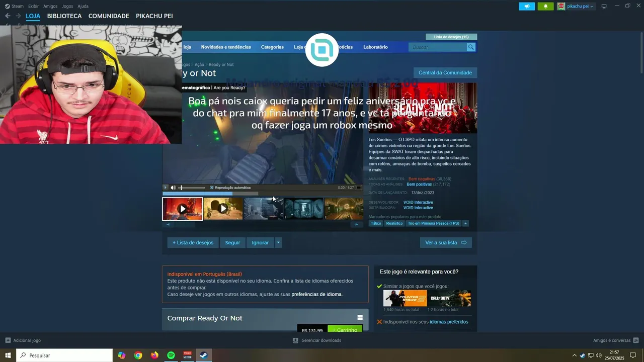Open the Ajuda menu
Image resolution: width=644 pixels, height=362 pixels.
pos(83,6)
